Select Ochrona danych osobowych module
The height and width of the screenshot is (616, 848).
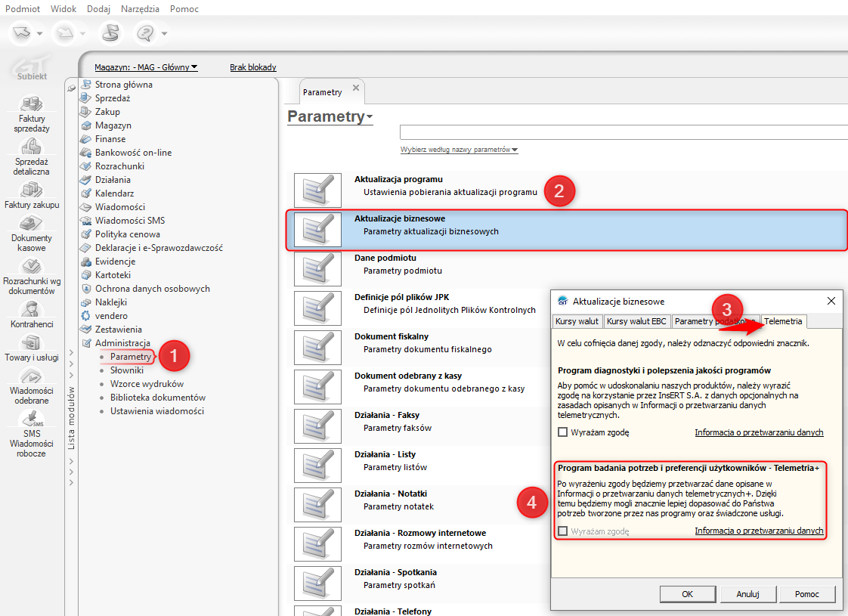pos(153,288)
